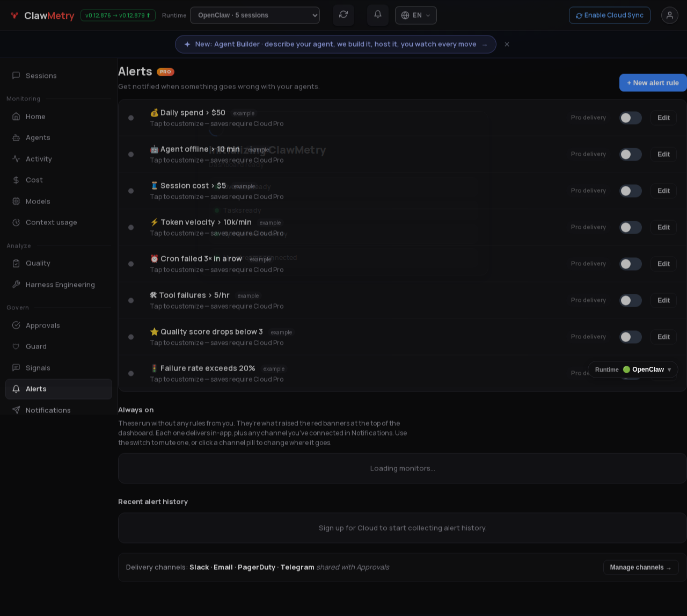Expand the EN language selector
687x616 pixels.
click(x=416, y=15)
